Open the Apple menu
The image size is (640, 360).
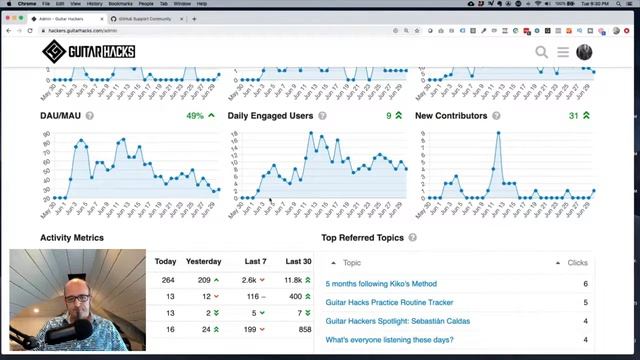point(9,4)
